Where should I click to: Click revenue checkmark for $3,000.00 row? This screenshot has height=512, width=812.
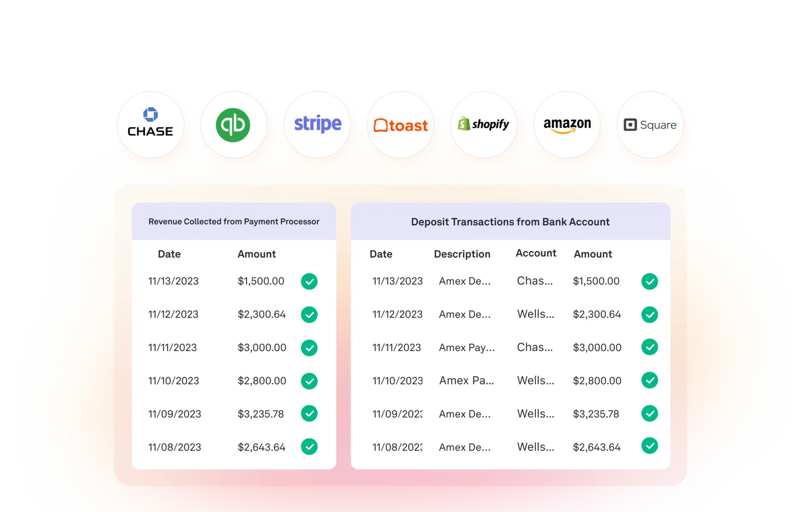[309, 348]
